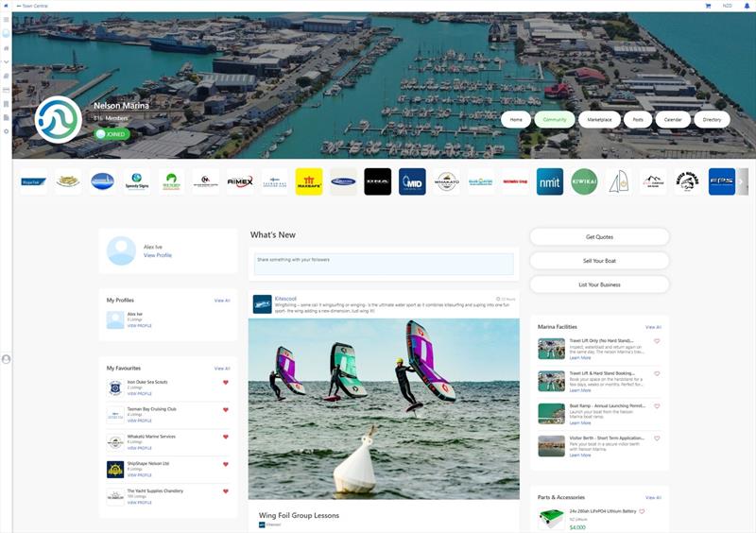
Task: Follow View Profile link under Alex Ive
Action: [158, 255]
